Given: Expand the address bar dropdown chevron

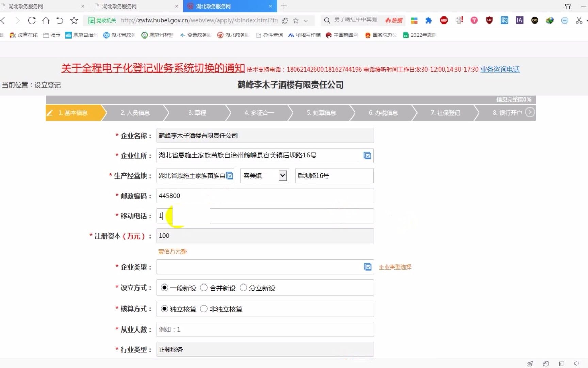Looking at the screenshot, I should point(306,21).
